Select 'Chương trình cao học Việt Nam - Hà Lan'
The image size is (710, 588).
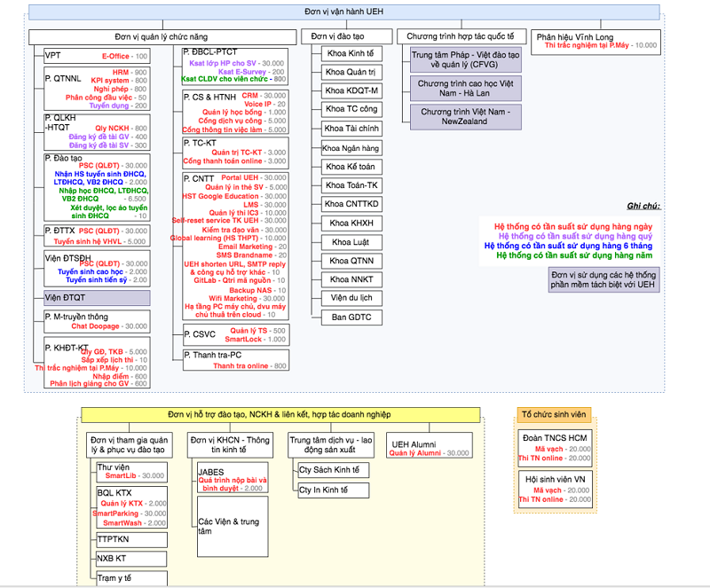point(465,89)
